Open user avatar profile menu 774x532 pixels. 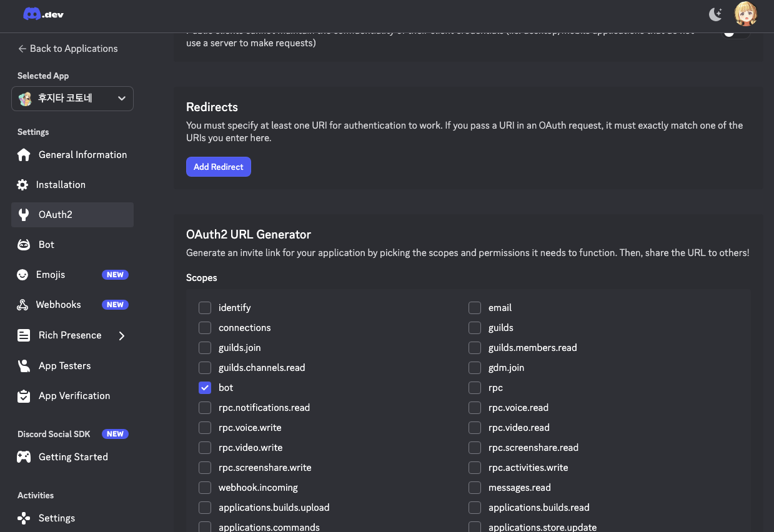(745, 14)
